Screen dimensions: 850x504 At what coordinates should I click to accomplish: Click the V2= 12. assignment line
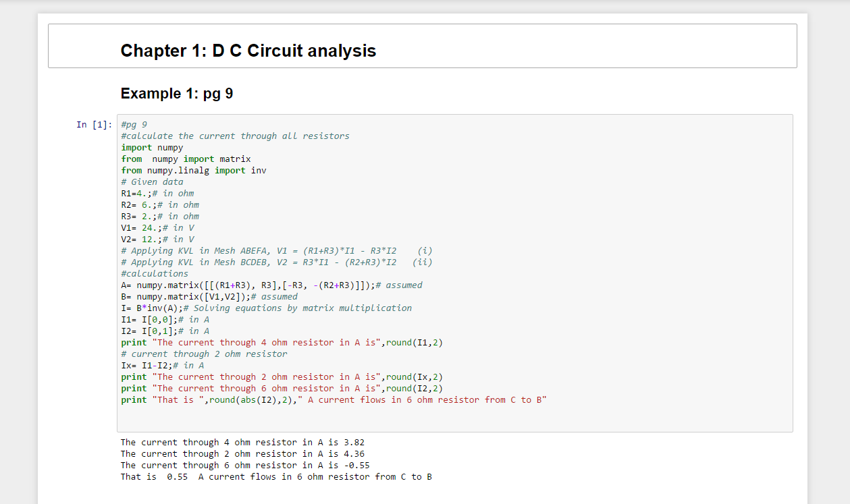pyautogui.click(x=157, y=239)
